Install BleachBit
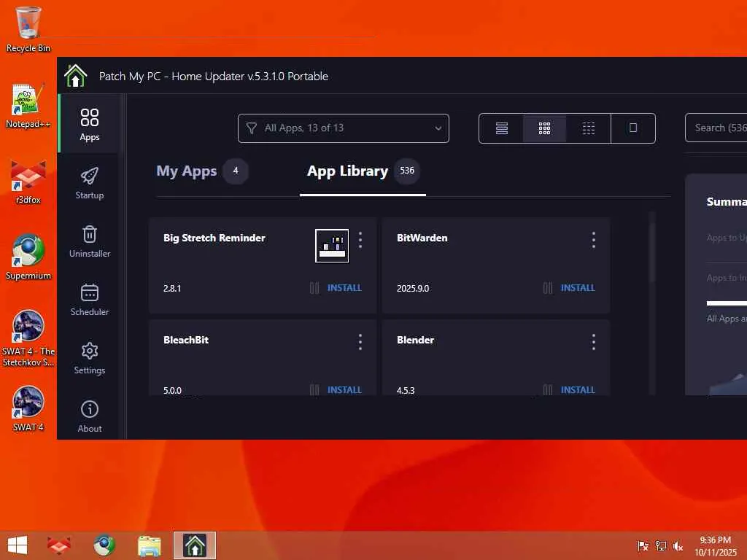The width and height of the screenshot is (747, 560). tap(344, 389)
